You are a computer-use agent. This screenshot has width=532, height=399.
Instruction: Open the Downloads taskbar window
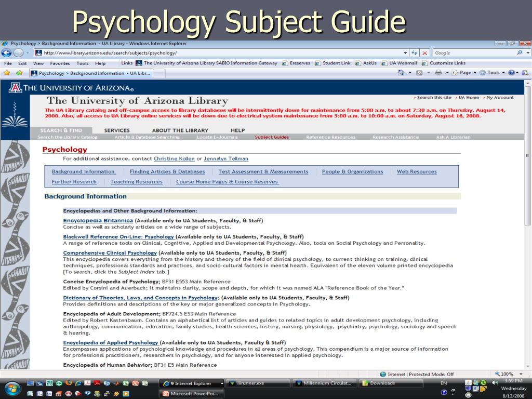(391, 383)
